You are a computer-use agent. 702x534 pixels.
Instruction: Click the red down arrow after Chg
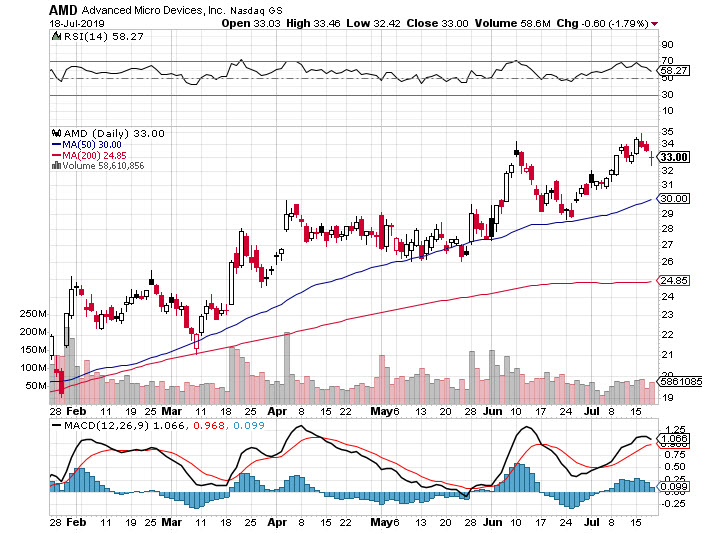(655, 24)
